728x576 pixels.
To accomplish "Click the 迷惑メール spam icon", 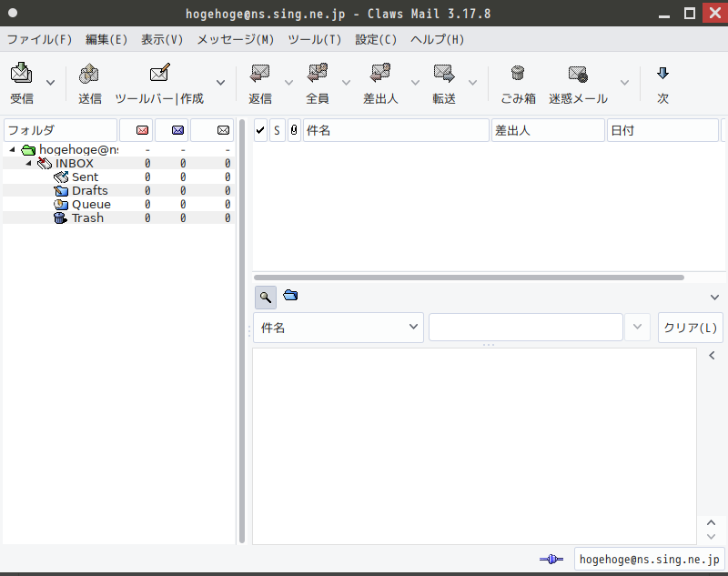I will [x=578, y=74].
